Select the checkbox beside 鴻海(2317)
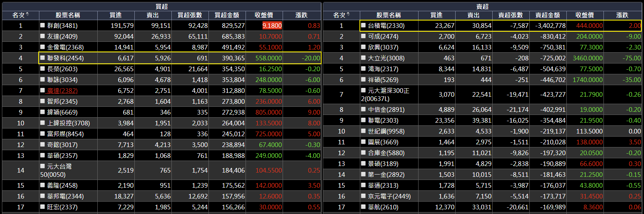The width and height of the screenshot is (644, 214). [363, 68]
